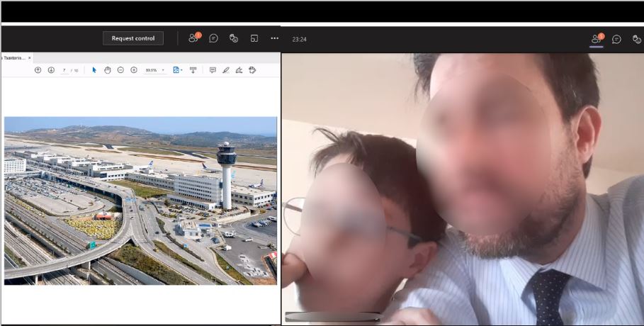This screenshot has width=644, height=326.
Task: Close the PDF document tab
Action: point(30,58)
